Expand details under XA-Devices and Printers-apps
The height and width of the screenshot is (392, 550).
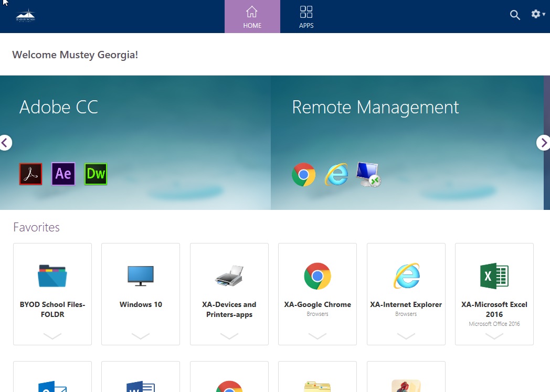229,336
